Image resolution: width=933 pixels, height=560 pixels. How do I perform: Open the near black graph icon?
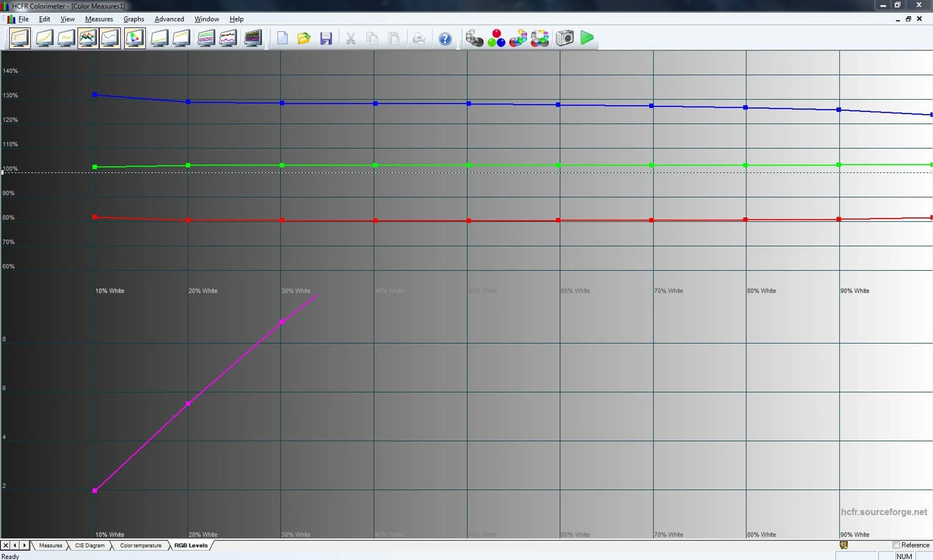159,38
